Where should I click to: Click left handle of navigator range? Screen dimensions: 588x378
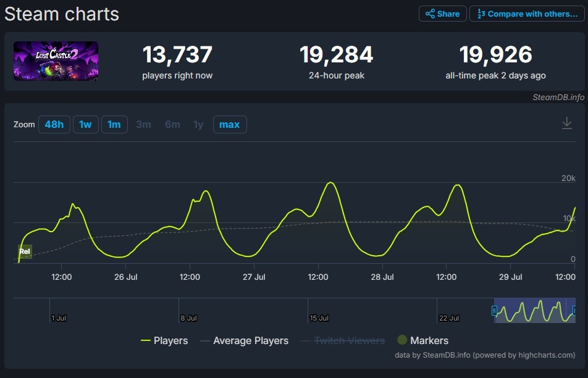point(494,311)
